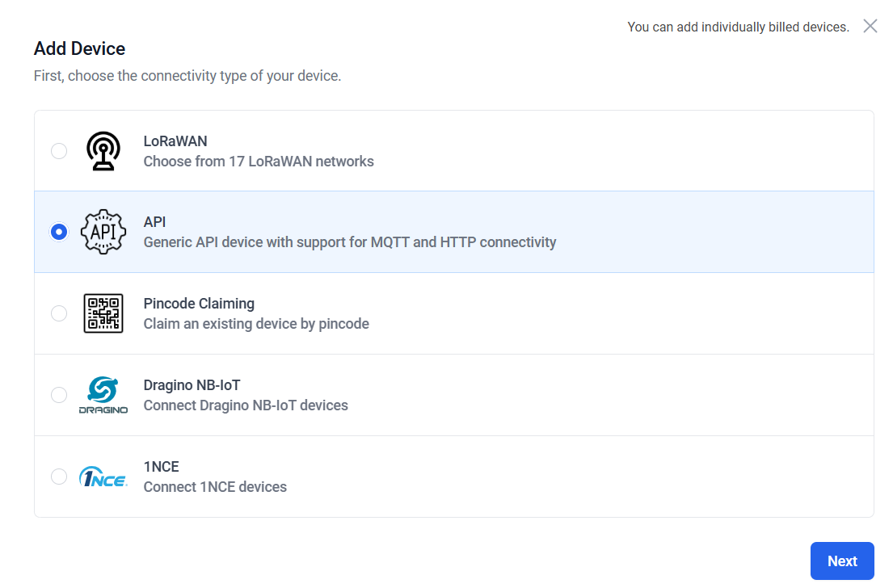The image size is (893, 588).
Task: Click 'Connect Dragino NB-IoT devices' description
Action: click(246, 405)
